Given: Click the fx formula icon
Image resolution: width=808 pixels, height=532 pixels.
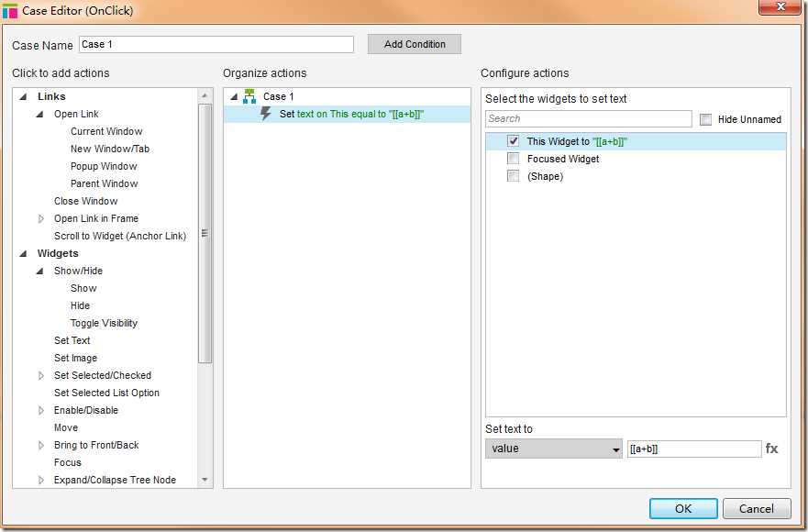Looking at the screenshot, I should 771,449.
